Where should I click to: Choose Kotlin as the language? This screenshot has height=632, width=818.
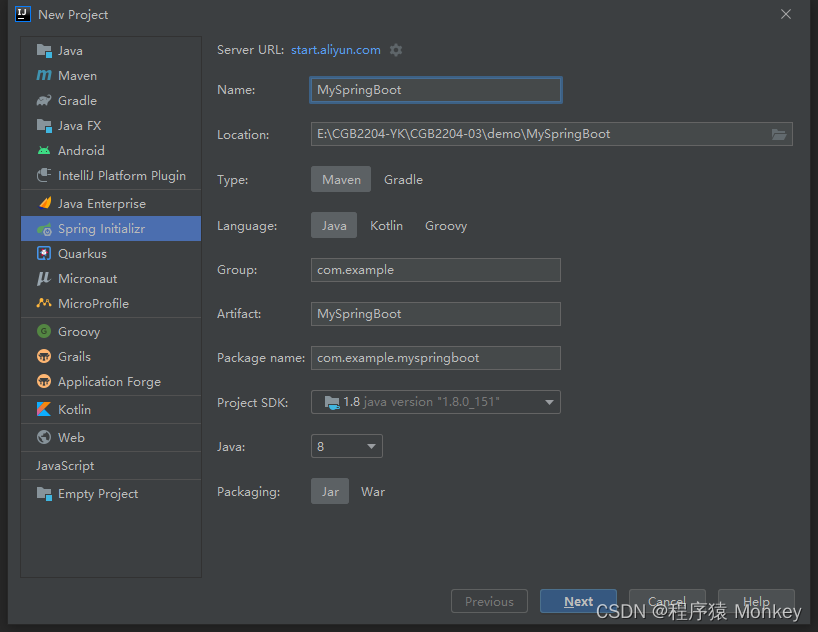387,225
